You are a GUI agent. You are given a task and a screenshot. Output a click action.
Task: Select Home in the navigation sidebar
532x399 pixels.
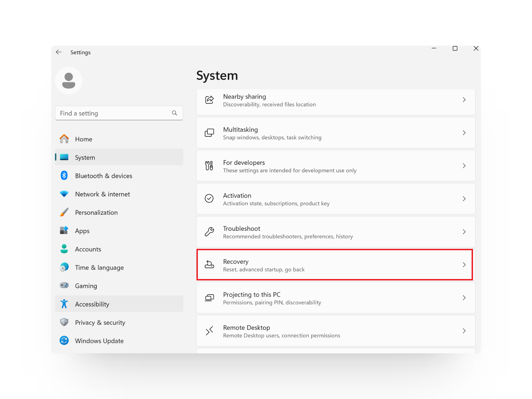[x=84, y=139]
